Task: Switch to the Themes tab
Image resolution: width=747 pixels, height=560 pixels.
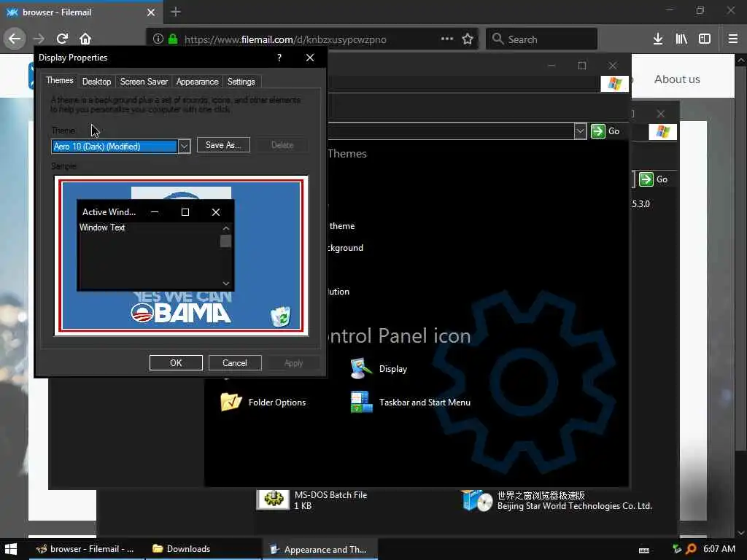Action: (x=60, y=80)
